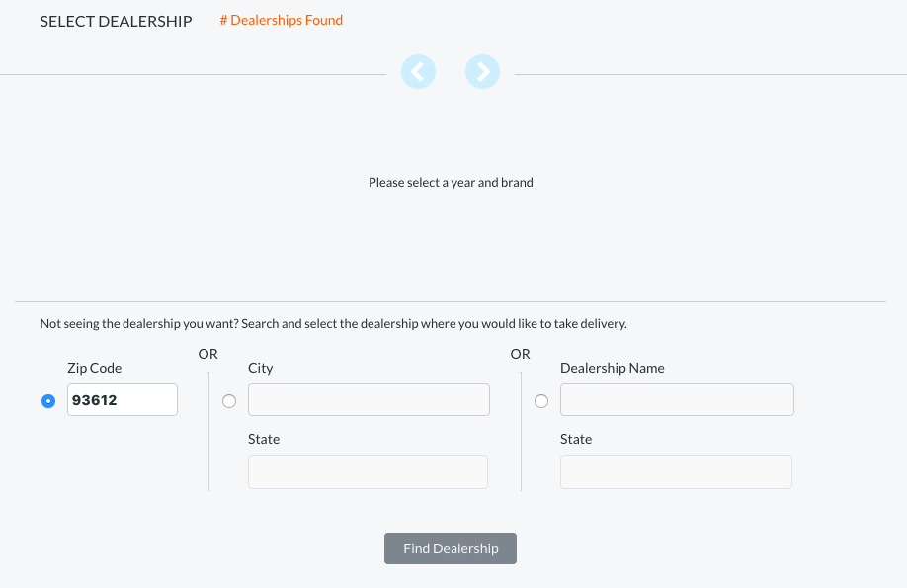Click the 'Zip Code' field label
The height and width of the screenshot is (588, 907).
(x=94, y=367)
